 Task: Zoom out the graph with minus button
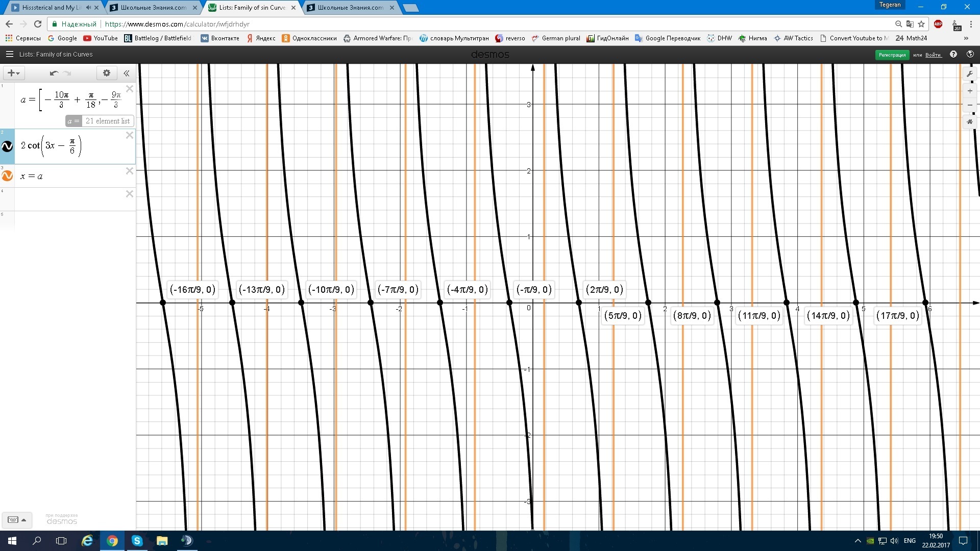[970, 105]
